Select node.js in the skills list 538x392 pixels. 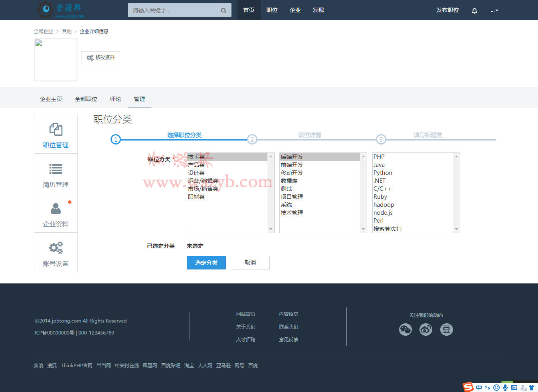pos(413,213)
